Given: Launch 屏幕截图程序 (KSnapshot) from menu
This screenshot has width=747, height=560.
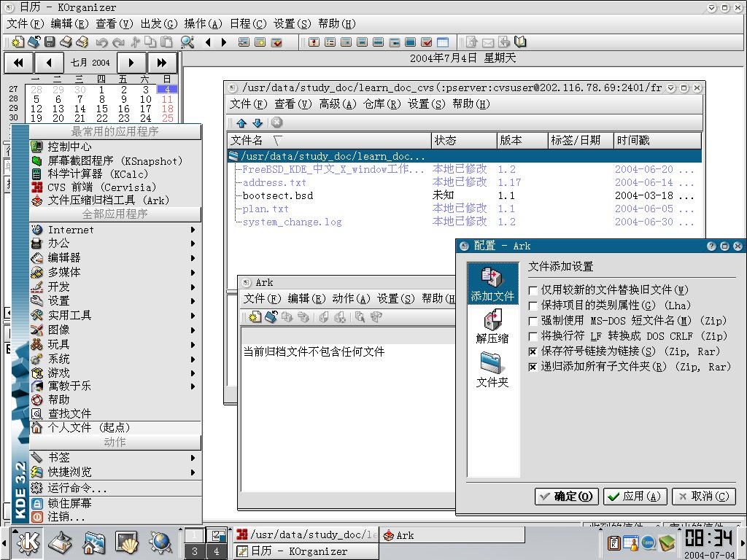Looking at the screenshot, I should pyautogui.click(x=116, y=161).
